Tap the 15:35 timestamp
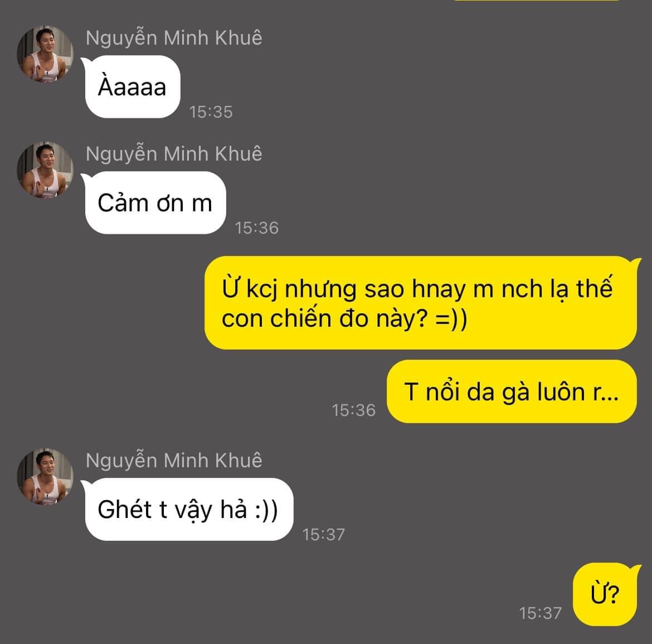The width and height of the screenshot is (652, 644). (211, 112)
